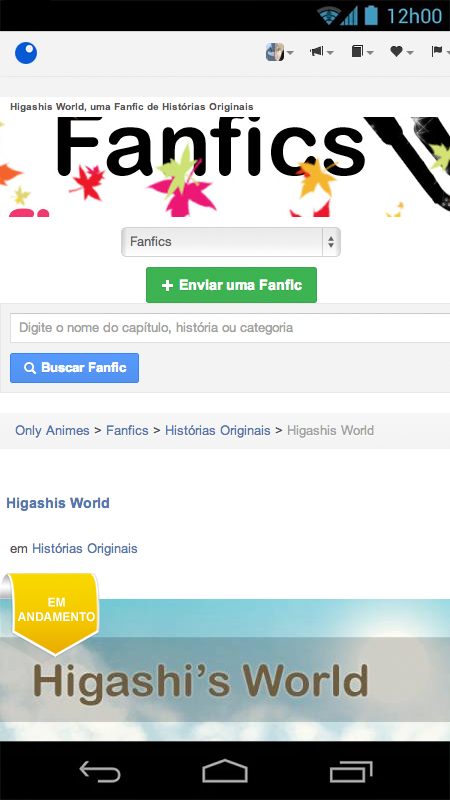Image resolution: width=450 pixels, height=800 pixels.
Task: Open Histórias Originais category link below title
Action: [x=85, y=548]
